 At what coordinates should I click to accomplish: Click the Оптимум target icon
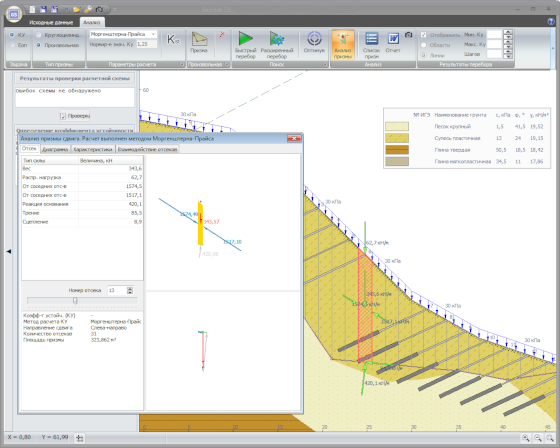click(314, 43)
